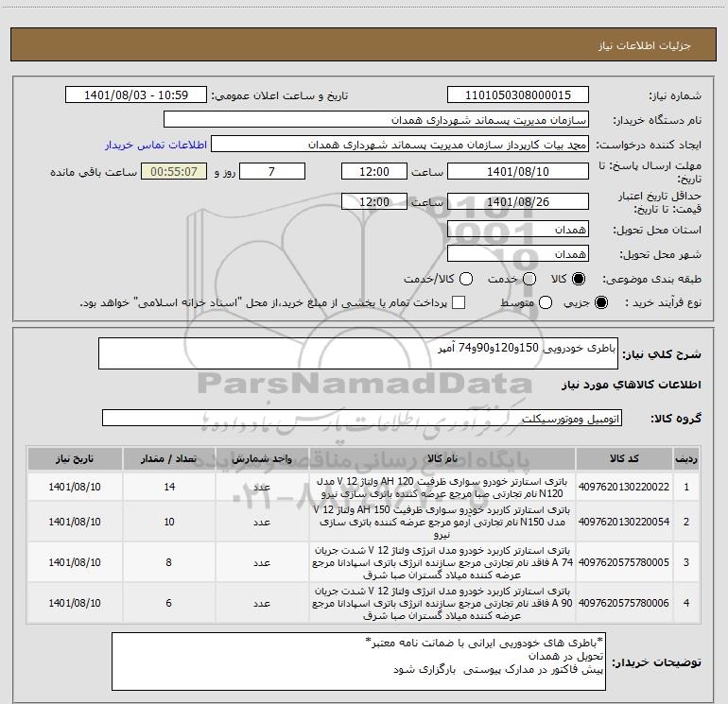Click the نام کالا column header
Screen dimensions: 728x704
[442, 458]
